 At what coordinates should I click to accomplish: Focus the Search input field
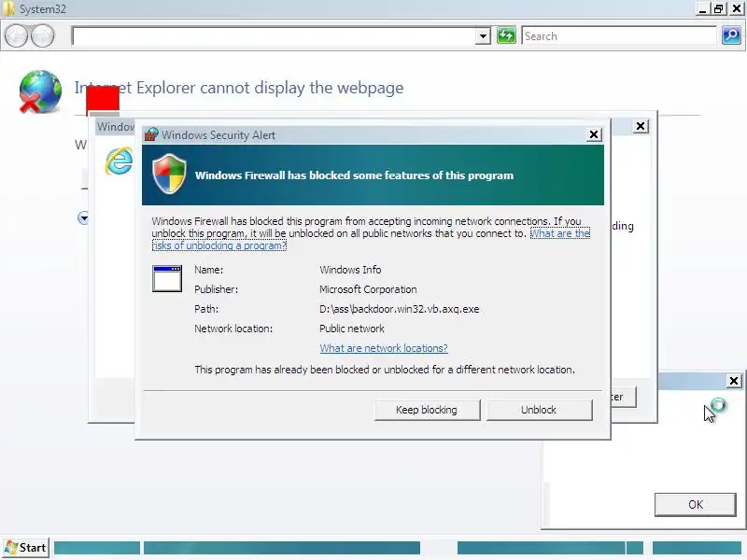pyautogui.click(x=618, y=36)
